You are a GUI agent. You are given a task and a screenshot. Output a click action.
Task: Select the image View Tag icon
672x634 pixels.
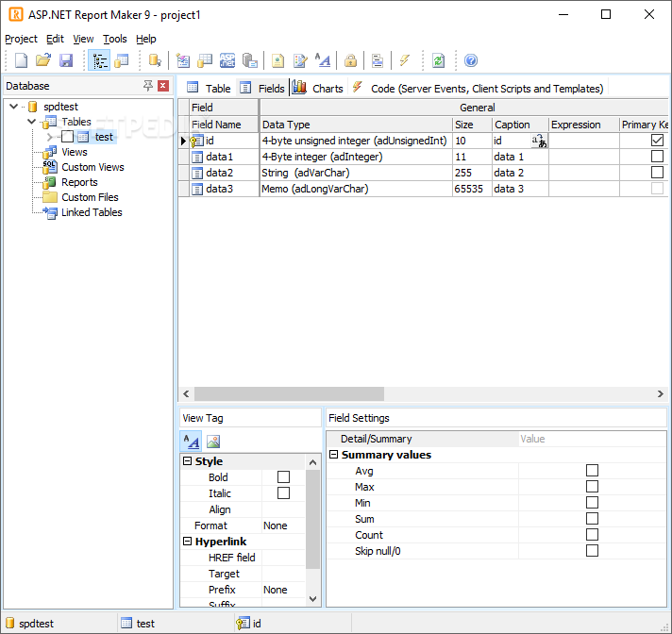tap(213, 442)
